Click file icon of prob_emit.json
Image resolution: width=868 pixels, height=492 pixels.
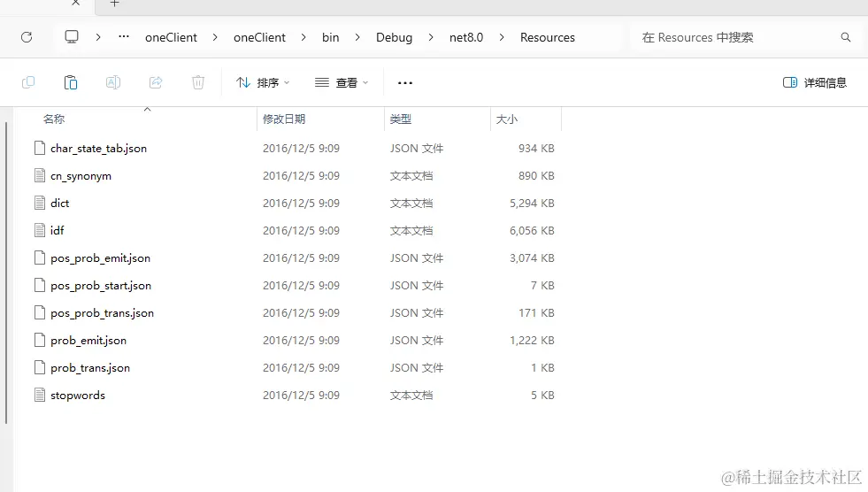click(39, 340)
